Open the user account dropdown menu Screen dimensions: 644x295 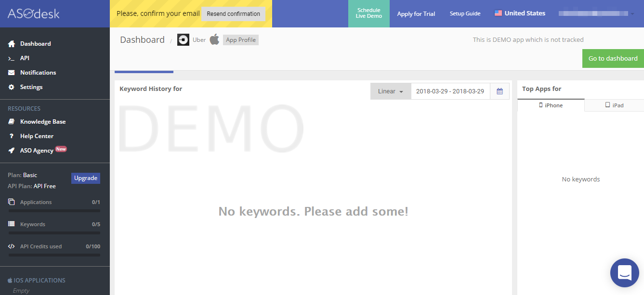point(596,13)
